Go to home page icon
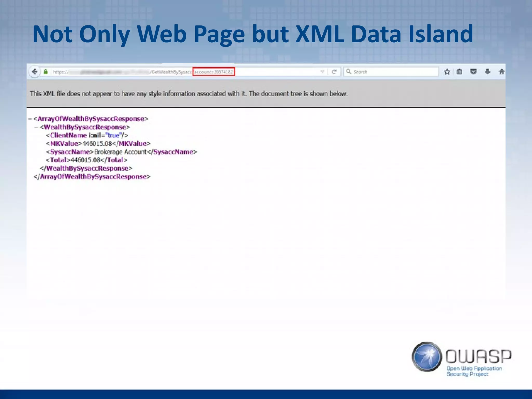Image resolution: width=532 pixels, height=399 pixels. pos(501,72)
